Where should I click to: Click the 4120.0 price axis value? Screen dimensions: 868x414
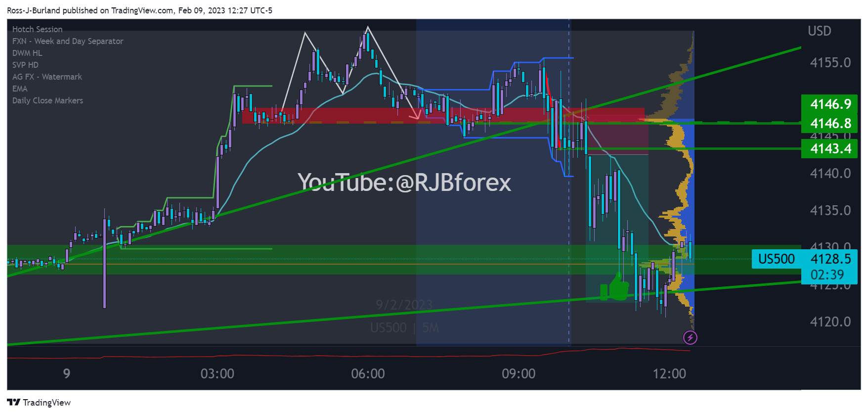830,322
